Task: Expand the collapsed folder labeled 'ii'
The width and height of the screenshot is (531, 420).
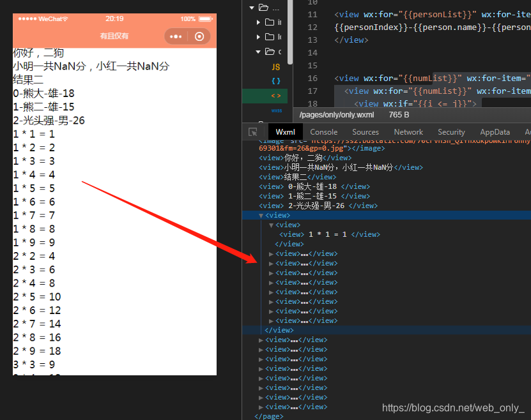Action: pyautogui.click(x=258, y=22)
